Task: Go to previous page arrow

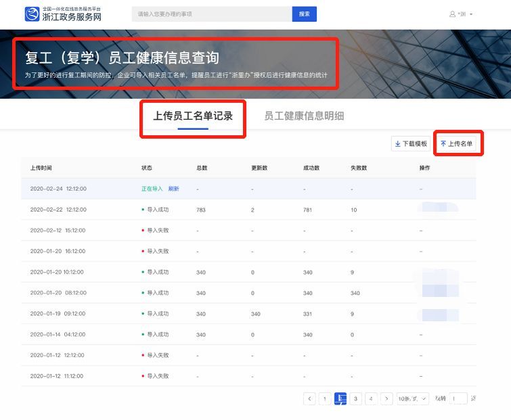Action: click(309, 398)
